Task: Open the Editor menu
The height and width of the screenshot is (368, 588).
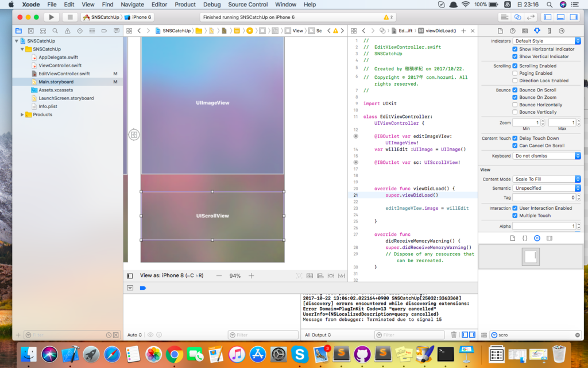Action: point(159,5)
